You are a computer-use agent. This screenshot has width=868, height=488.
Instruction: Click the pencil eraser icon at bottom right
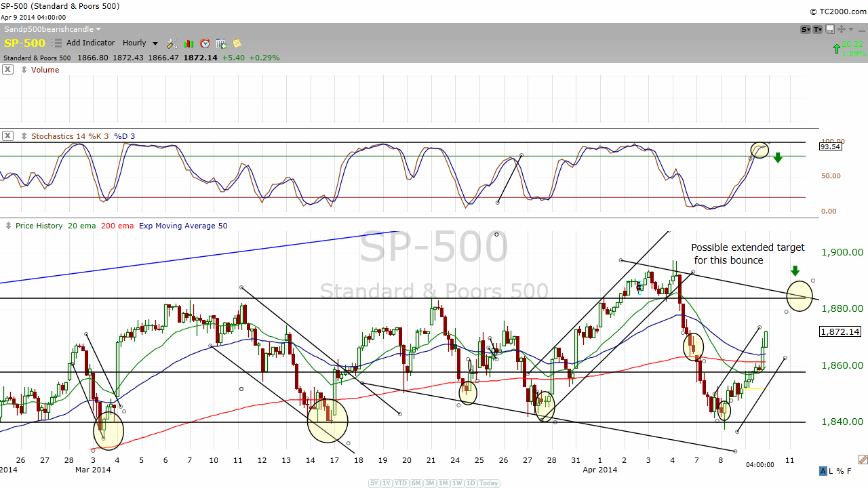(862, 459)
